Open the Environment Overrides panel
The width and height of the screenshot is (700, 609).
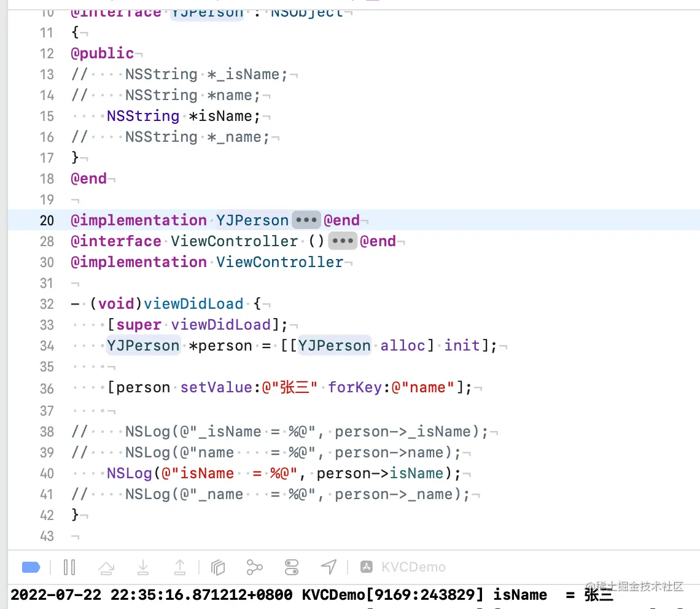(x=292, y=567)
